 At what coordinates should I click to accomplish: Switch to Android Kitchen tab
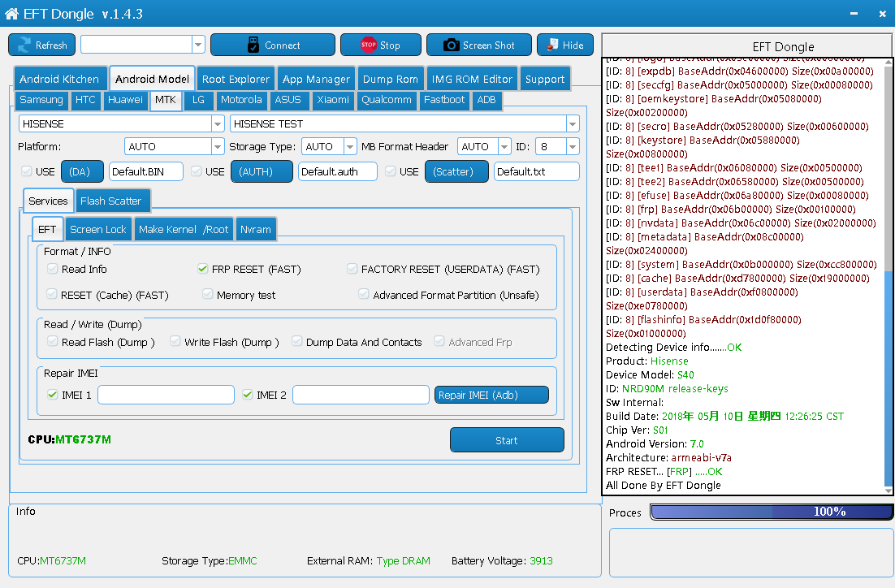coord(59,79)
